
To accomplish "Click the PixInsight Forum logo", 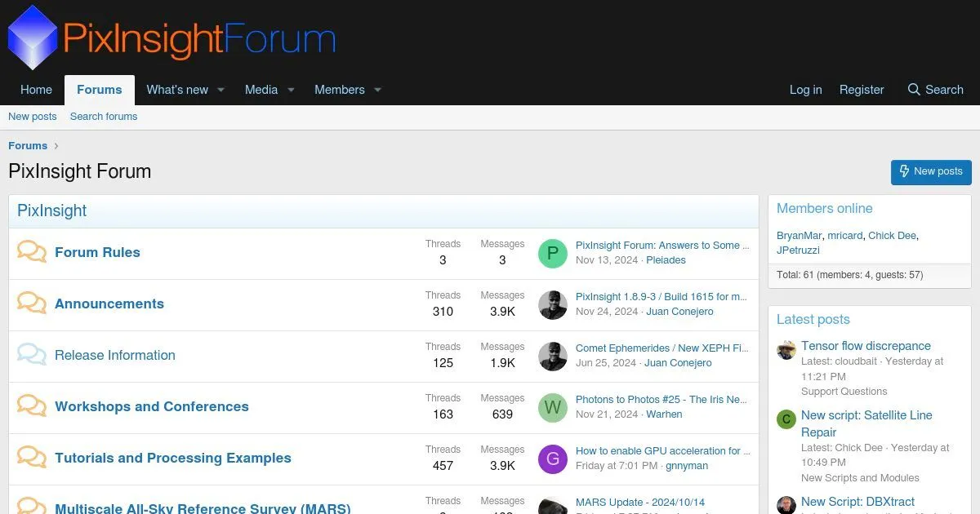I will point(172,38).
